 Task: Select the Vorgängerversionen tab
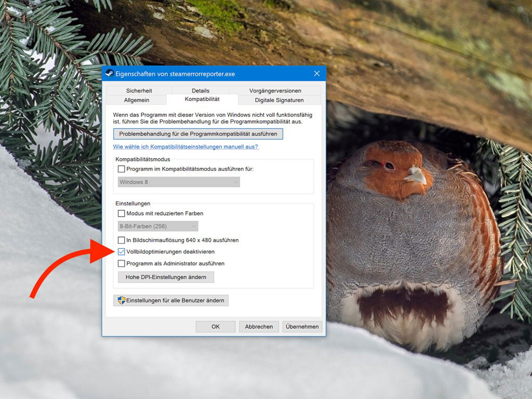coord(275,90)
